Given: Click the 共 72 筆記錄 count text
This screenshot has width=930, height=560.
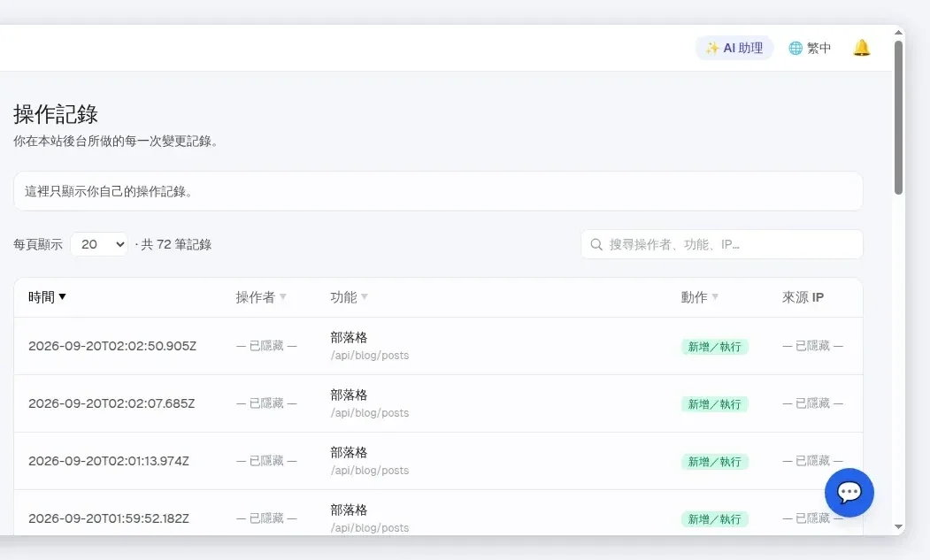Looking at the screenshot, I should coord(176,244).
